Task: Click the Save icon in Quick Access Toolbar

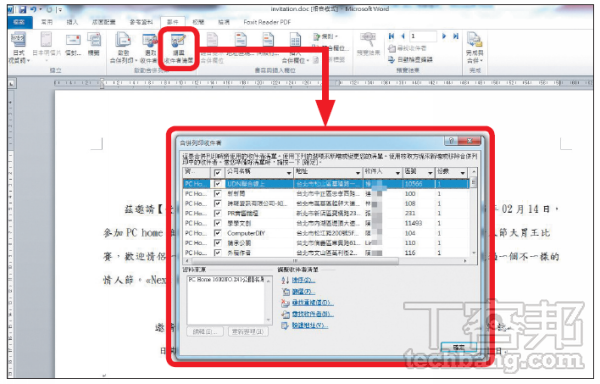Action: [x=23, y=9]
